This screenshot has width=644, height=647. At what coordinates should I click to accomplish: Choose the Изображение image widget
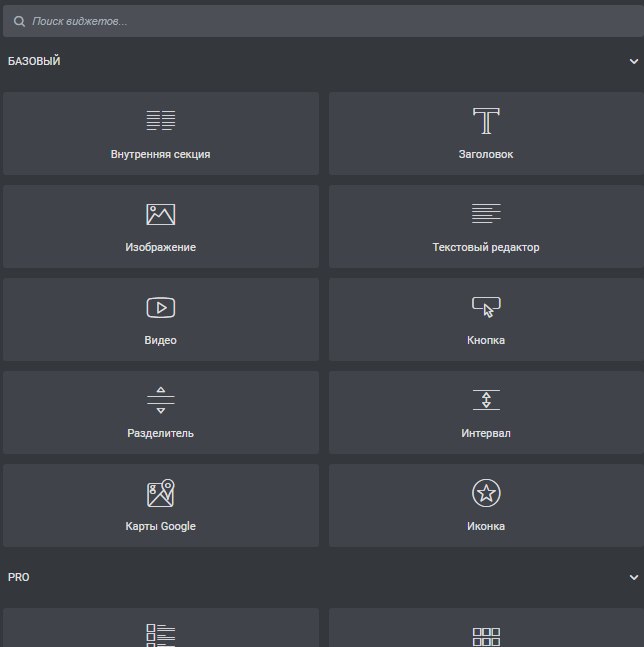point(161,226)
